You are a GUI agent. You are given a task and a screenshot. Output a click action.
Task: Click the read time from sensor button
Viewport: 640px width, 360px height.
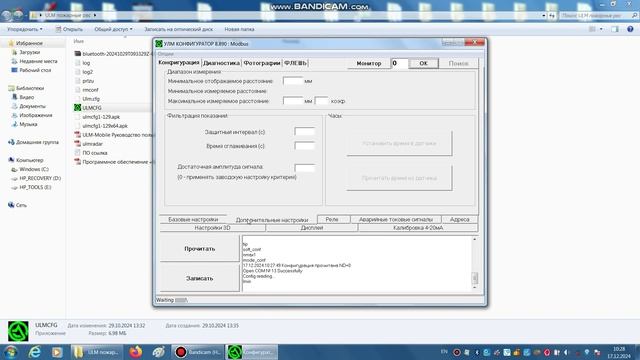click(x=399, y=178)
